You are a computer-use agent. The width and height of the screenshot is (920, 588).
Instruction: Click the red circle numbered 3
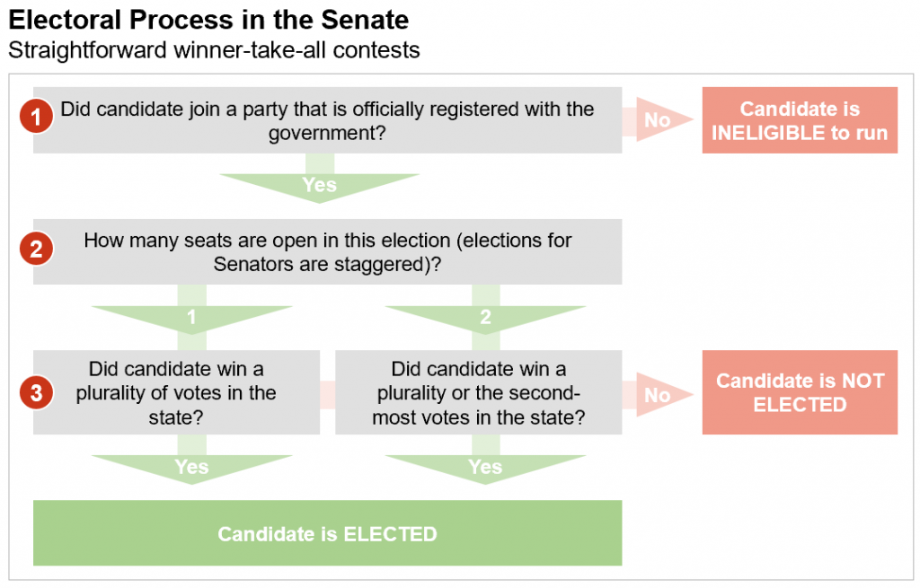pyautogui.click(x=36, y=392)
